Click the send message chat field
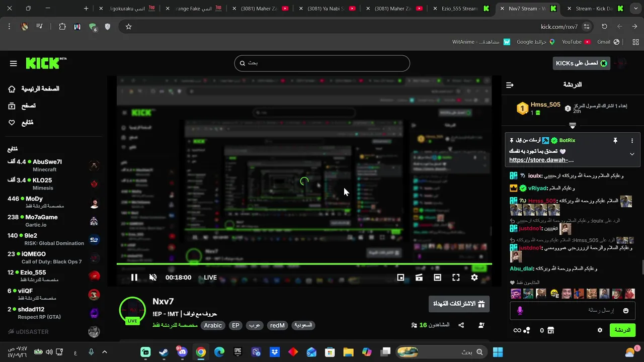This screenshot has height=362, width=644. tap(573, 311)
